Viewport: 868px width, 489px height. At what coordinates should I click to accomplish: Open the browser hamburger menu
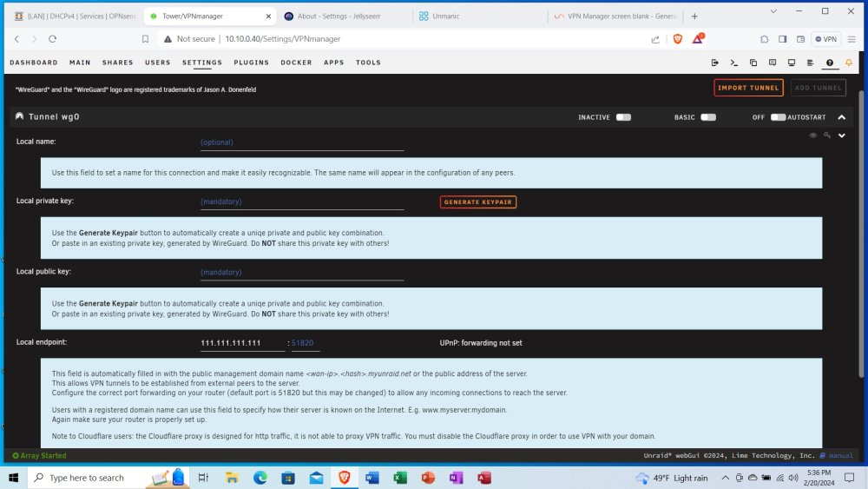[852, 39]
